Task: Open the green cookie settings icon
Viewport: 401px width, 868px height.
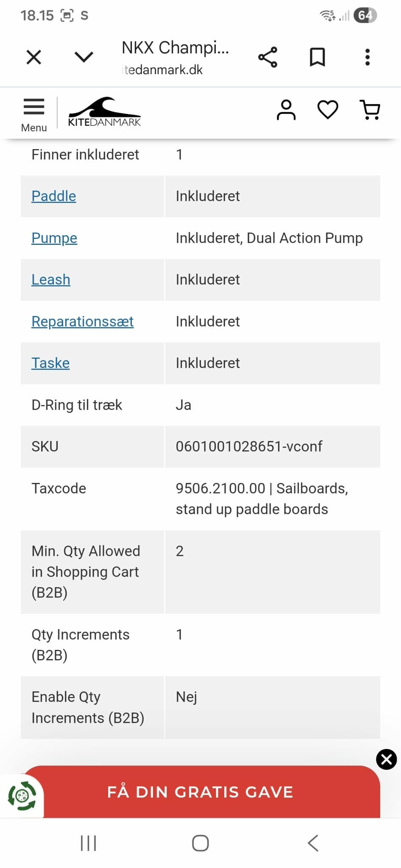Action: (x=22, y=796)
